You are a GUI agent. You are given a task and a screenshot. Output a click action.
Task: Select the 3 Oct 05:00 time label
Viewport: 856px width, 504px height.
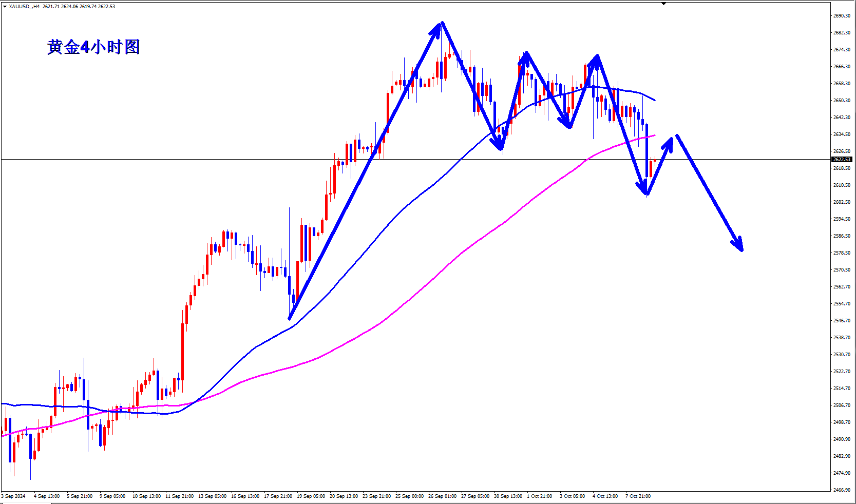573,496
